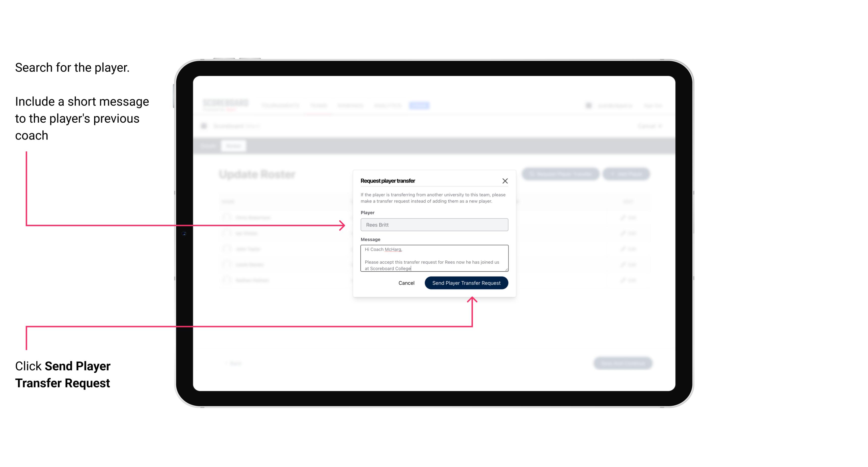
Task: Click the user account icon top right
Action: tap(588, 105)
